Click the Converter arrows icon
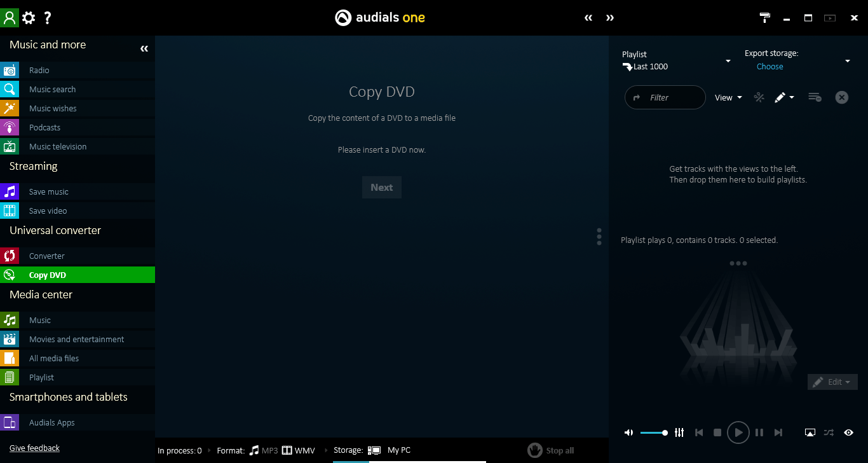 coord(10,256)
